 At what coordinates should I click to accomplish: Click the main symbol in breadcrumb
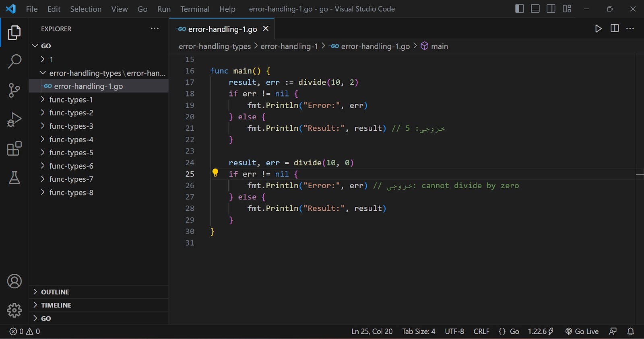click(434, 46)
